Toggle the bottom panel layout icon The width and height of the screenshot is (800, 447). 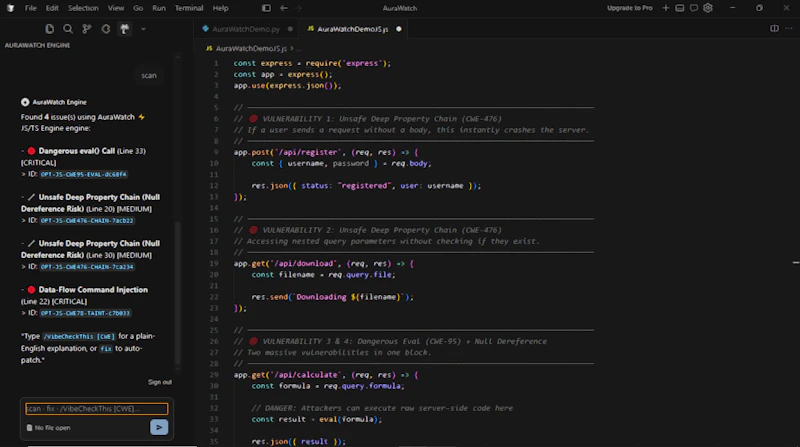[x=680, y=8]
